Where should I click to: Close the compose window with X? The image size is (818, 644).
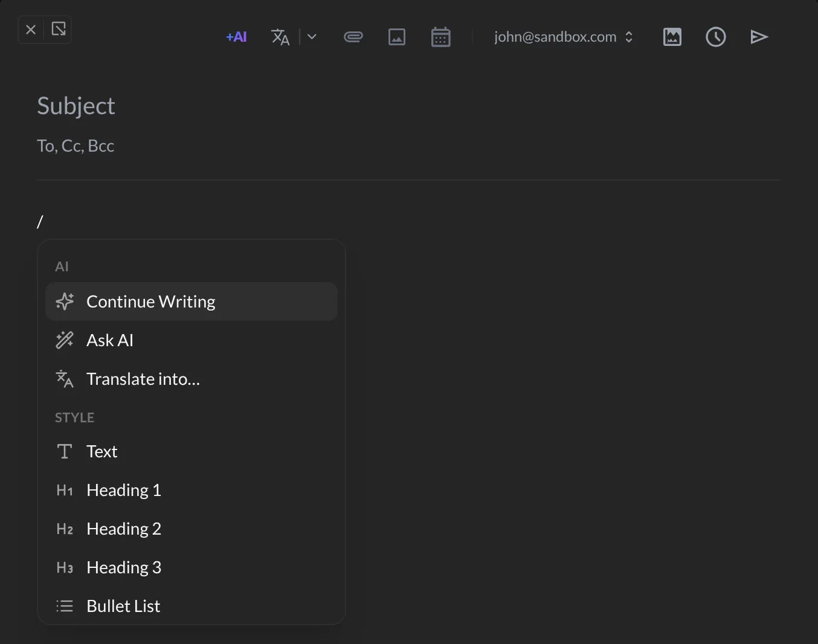point(31,30)
